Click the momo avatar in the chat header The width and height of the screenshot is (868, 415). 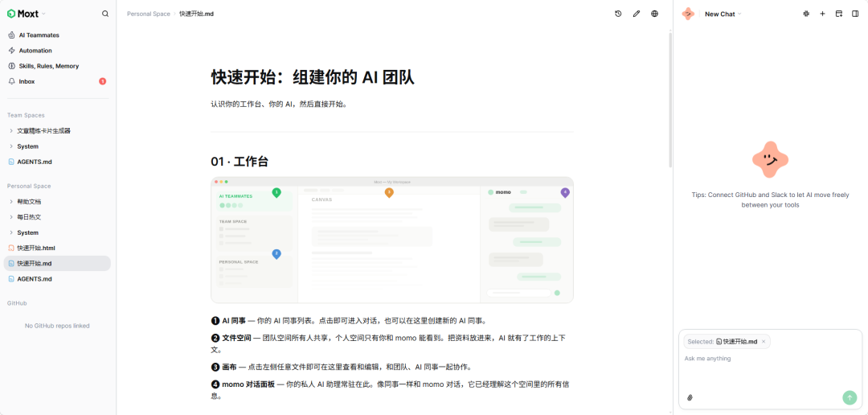(x=688, y=14)
